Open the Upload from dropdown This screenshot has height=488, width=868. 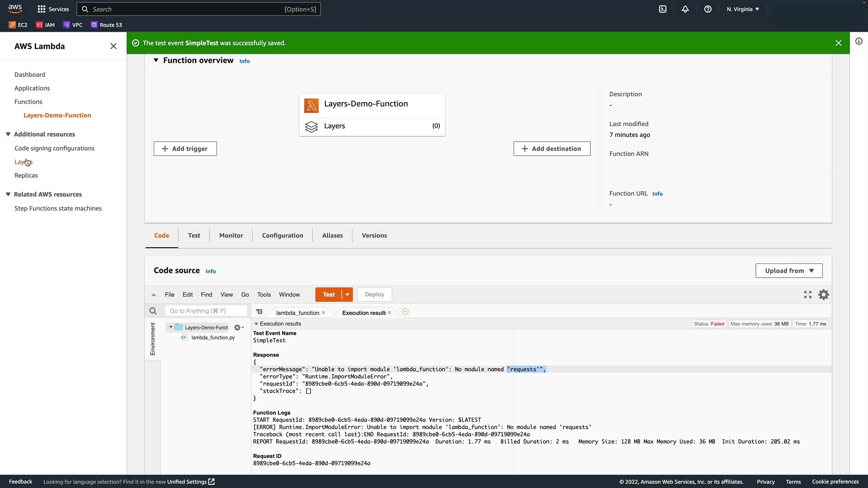(x=789, y=271)
